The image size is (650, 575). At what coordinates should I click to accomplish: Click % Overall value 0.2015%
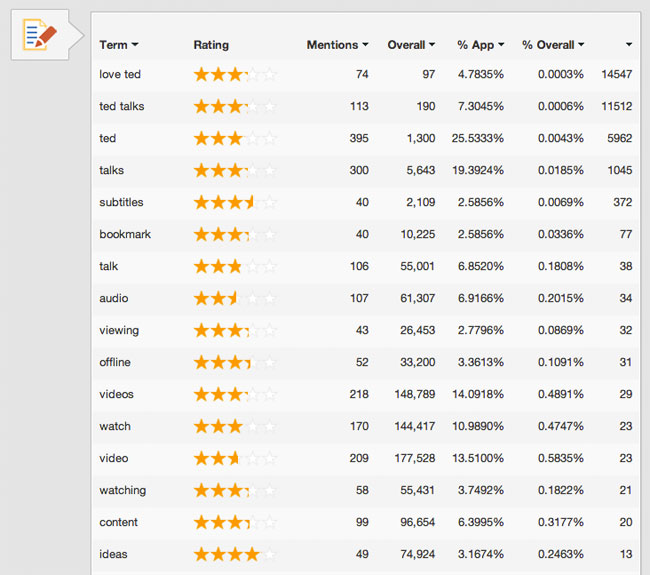[x=560, y=298]
